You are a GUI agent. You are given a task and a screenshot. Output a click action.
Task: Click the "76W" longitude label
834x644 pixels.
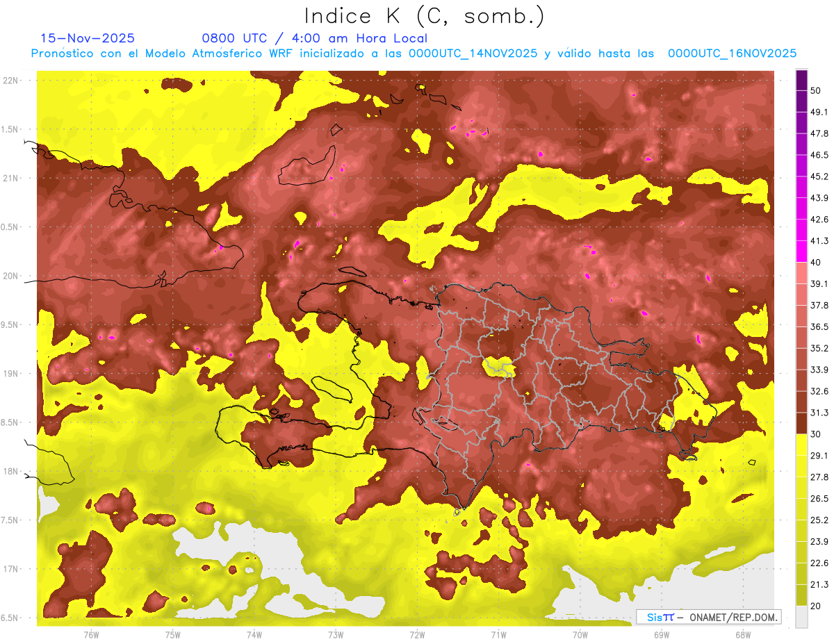point(91,634)
